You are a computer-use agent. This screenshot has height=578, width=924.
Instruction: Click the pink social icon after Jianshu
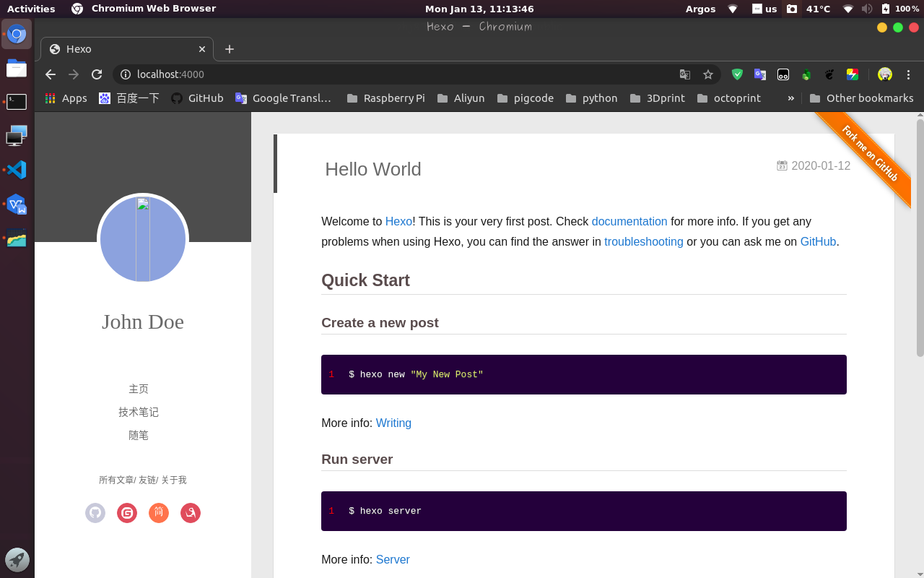click(x=191, y=513)
